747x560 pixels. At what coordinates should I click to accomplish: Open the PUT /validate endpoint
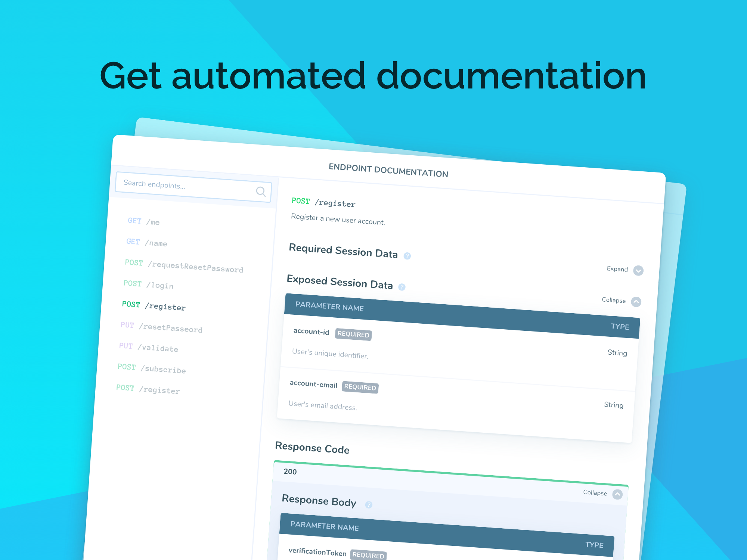[x=149, y=347]
